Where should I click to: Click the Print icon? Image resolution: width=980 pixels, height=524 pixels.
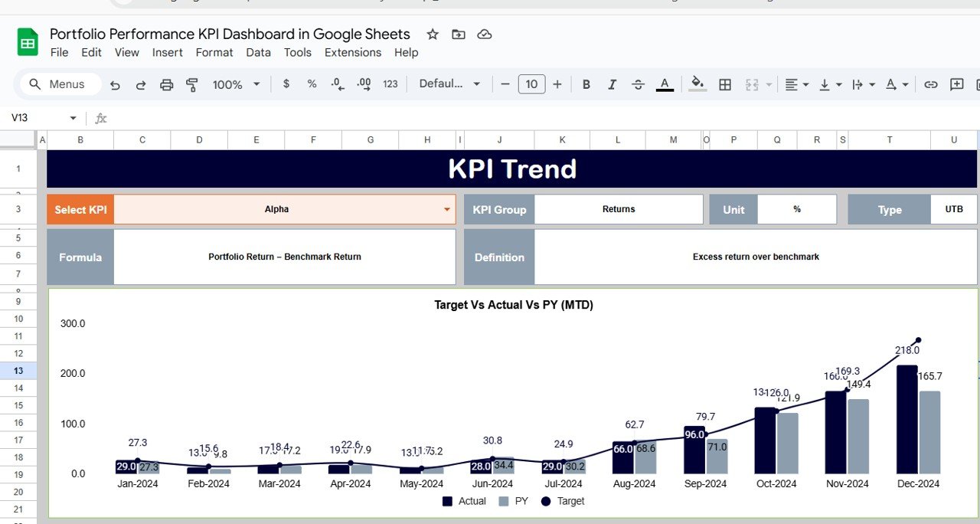click(166, 84)
